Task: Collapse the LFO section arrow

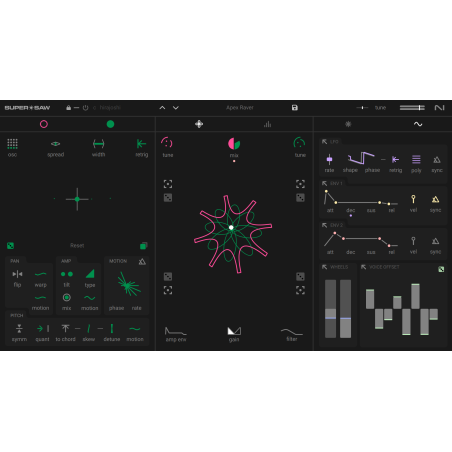Action: click(324, 142)
